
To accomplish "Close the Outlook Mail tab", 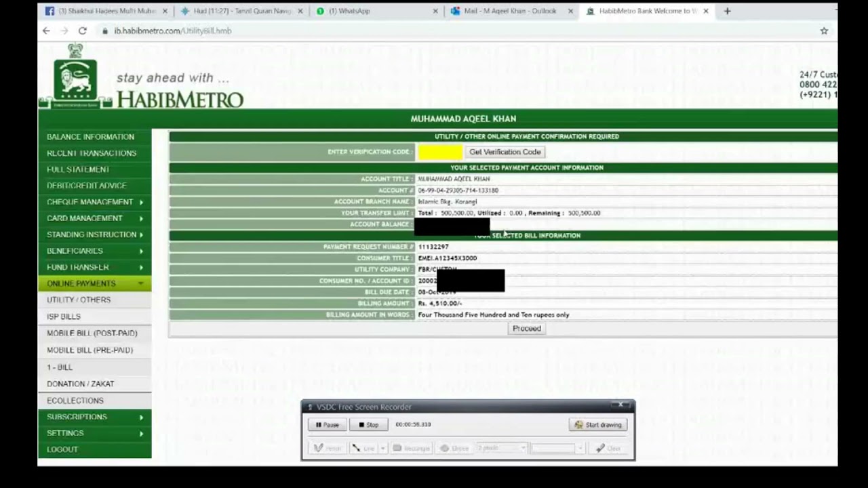I will click(570, 11).
